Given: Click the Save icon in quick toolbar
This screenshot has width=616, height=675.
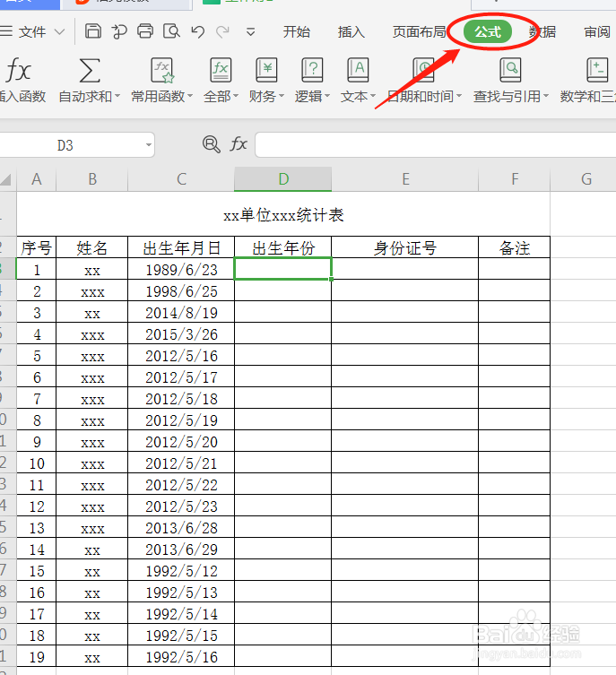Looking at the screenshot, I should click(93, 31).
